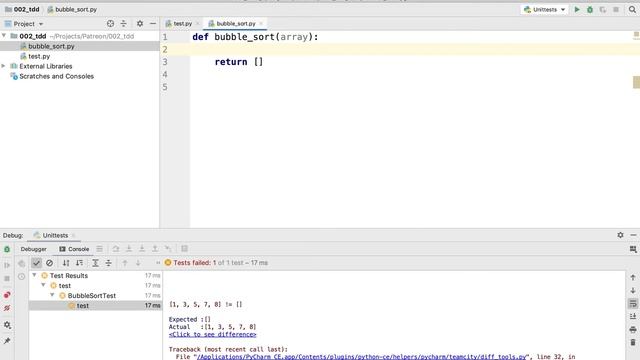The image size is (640, 360).
Task: Collapse all test result nodes
Action: coord(109,263)
